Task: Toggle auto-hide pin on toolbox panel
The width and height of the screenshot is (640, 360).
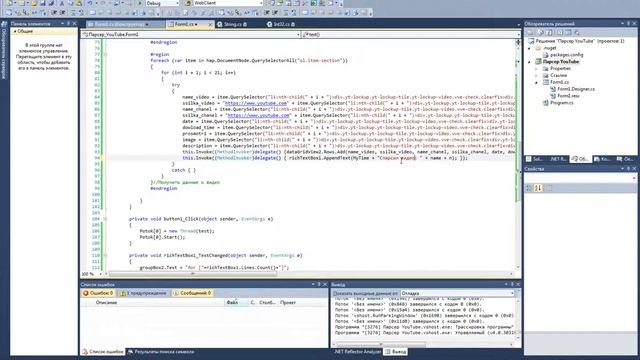Action: pos(68,24)
